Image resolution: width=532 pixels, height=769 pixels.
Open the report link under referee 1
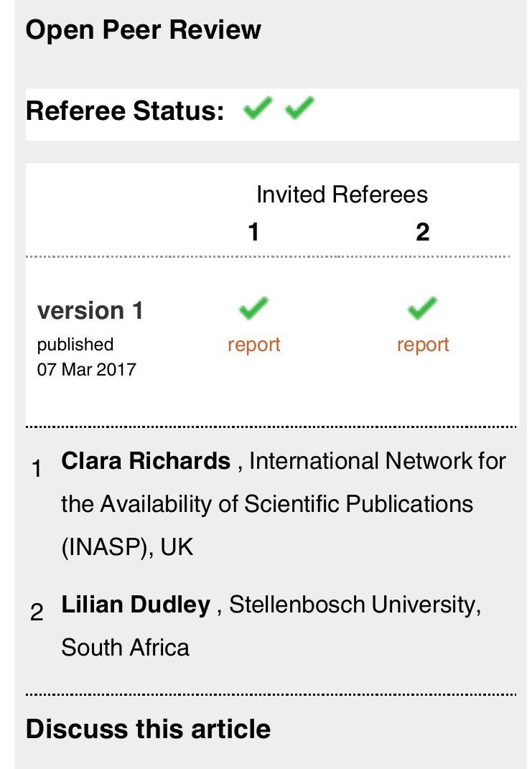pyautogui.click(x=253, y=345)
